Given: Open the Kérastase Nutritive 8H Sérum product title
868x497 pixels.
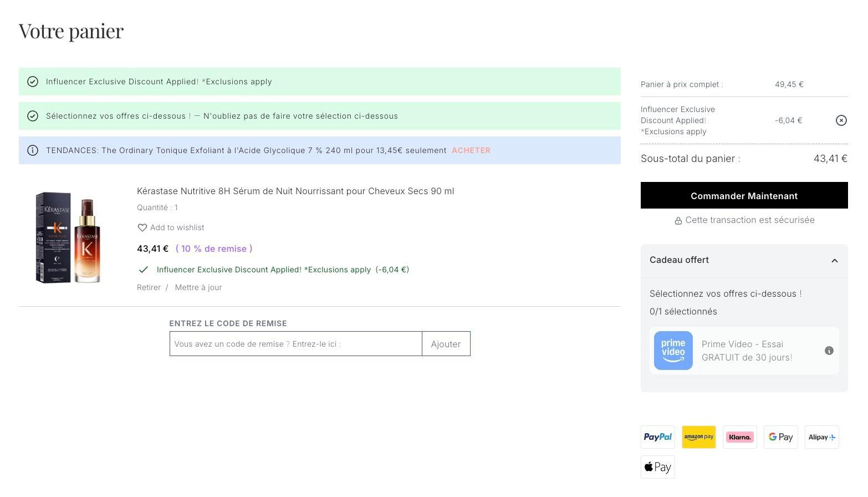Looking at the screenshot, I should pos(295,191).
